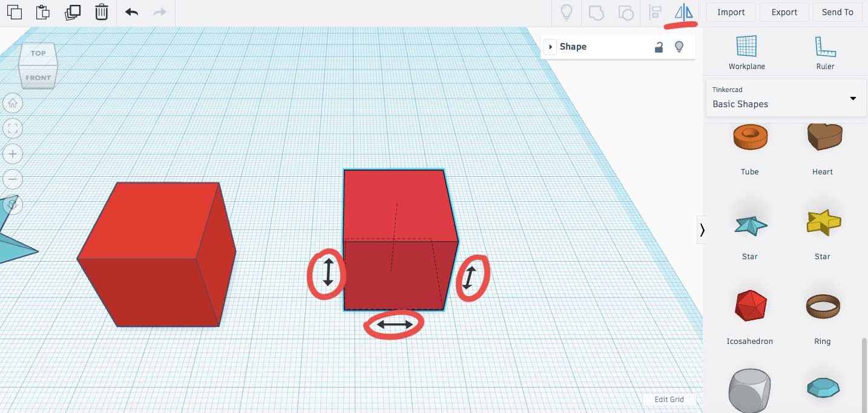Open the Basic Shapes category dropdown
The width and height of the screenshot is (868, 413).
click(x=786, y=97)
